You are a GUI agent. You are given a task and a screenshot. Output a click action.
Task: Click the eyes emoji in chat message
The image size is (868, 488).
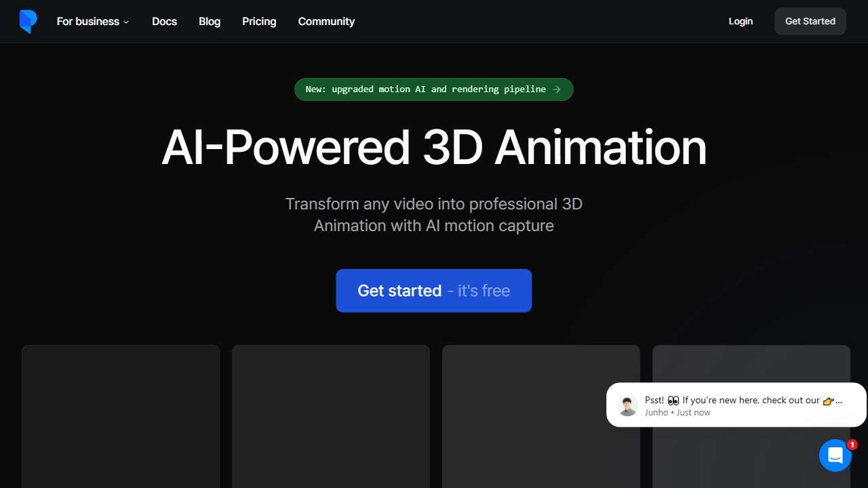673,401
